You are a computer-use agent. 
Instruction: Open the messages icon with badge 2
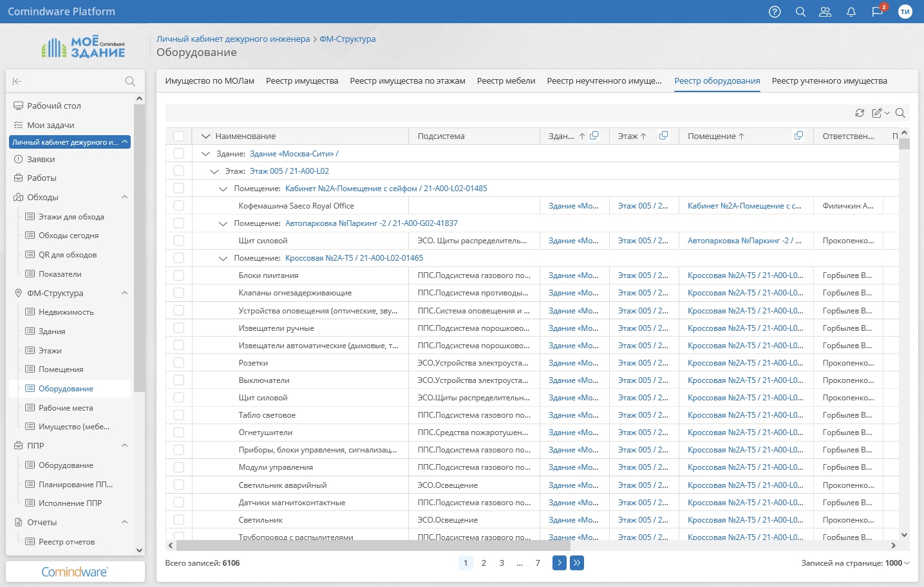877,12
